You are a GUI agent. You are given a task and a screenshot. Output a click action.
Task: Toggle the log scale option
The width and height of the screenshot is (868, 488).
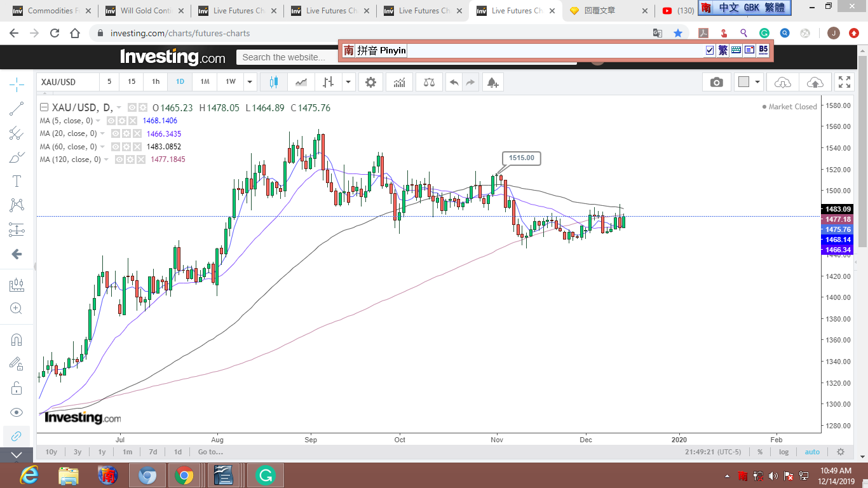[783, 452]
